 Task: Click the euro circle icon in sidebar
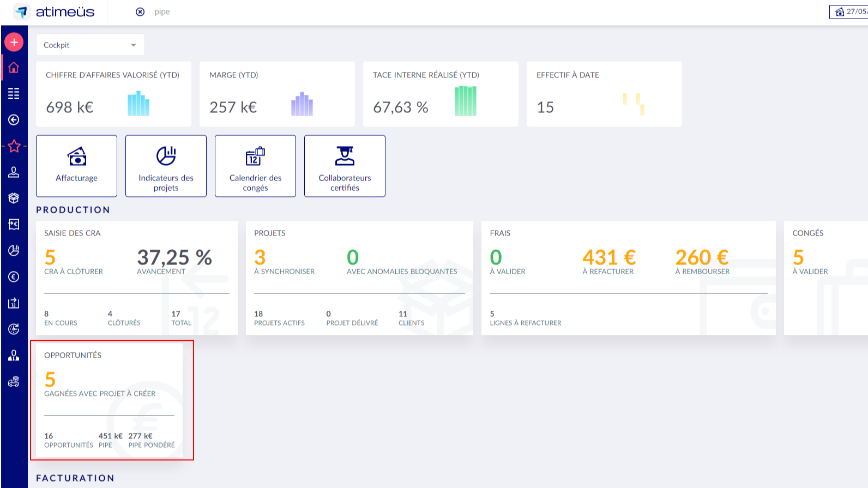pos(14,277)
